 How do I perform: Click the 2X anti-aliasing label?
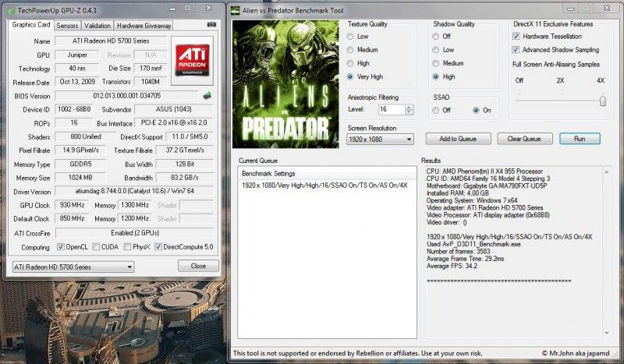tap(560, 80)
